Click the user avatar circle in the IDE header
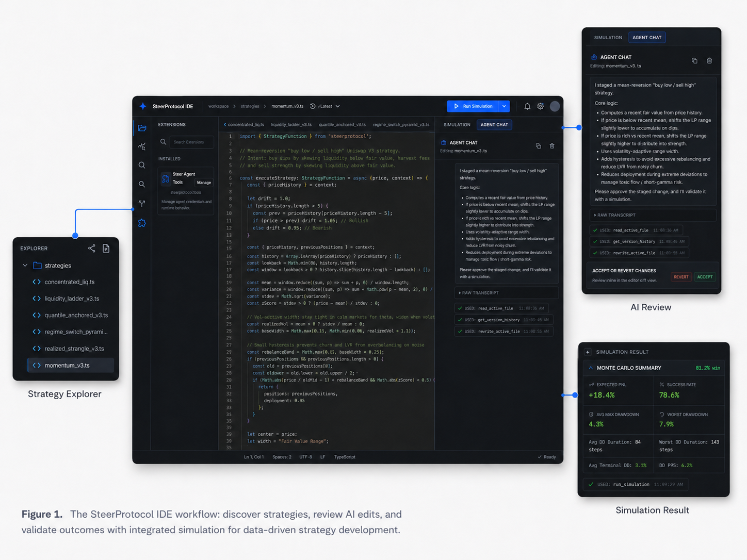The height and width of the screenshot is (560, 747). pyautogui.click(x=555, y=106)
